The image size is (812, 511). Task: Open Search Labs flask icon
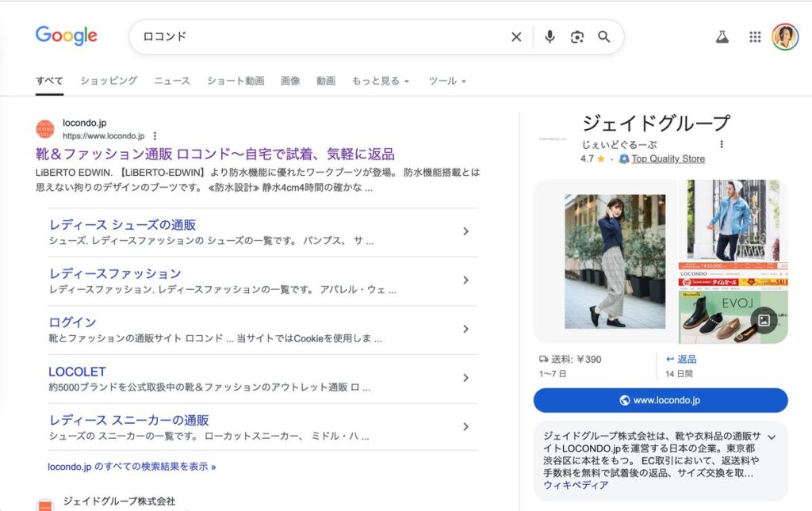722,36
